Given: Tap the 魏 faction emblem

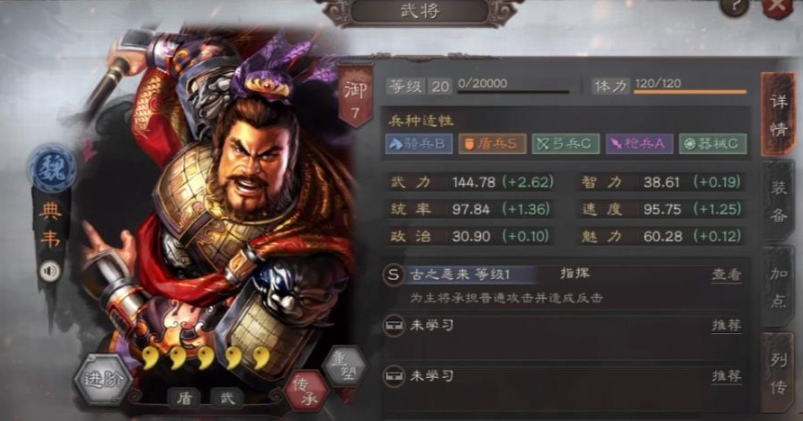Looking at the screenshot, I should (x=52, y=169).
